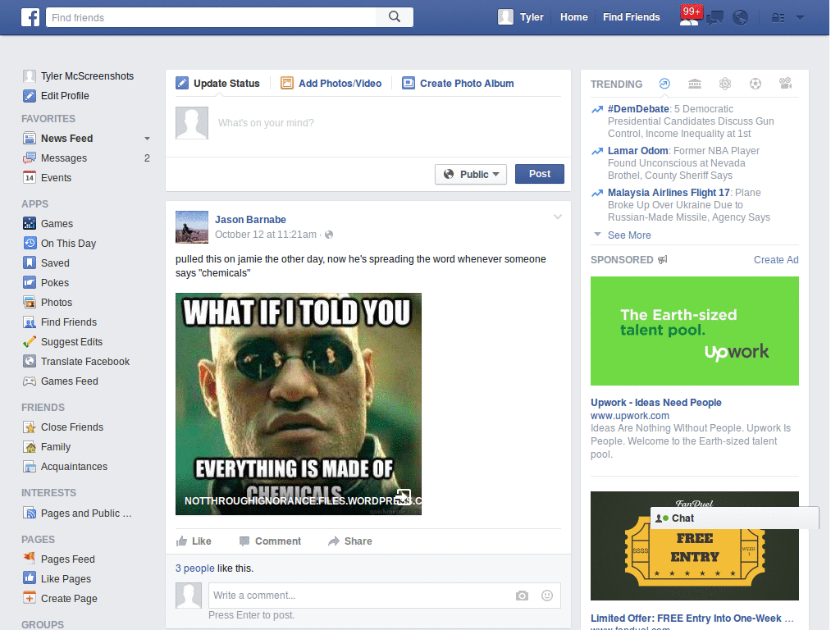Open privacy shortcuts lock icon

point(778,18)
